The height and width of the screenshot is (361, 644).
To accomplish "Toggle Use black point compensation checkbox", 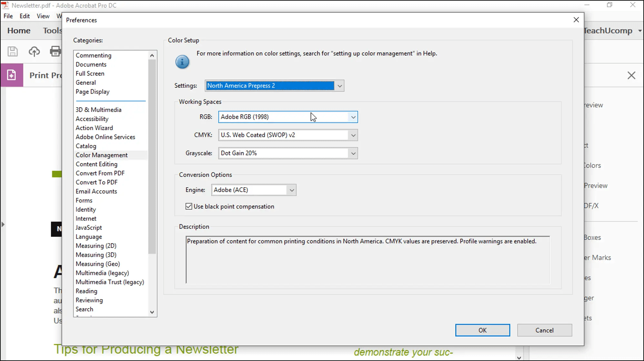I will coord(189,207).
